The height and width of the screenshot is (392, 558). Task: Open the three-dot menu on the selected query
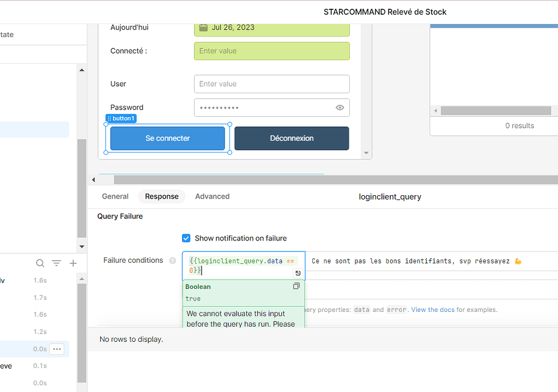point(57,348)
